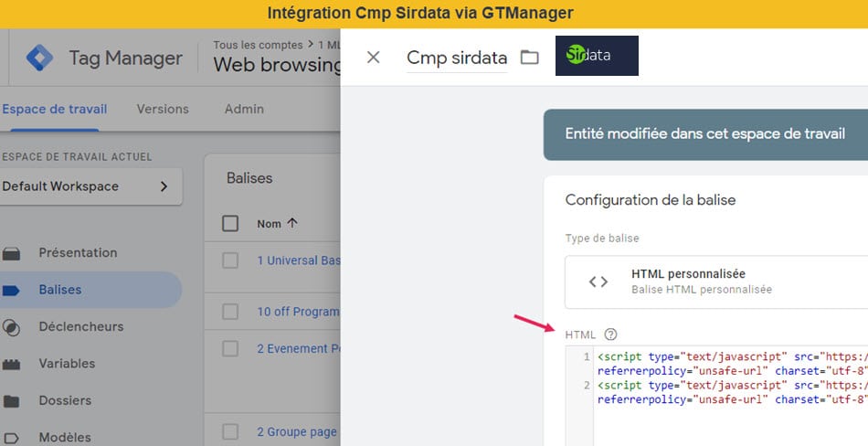Click the Configuration de la balise heading

click(651, 200)
